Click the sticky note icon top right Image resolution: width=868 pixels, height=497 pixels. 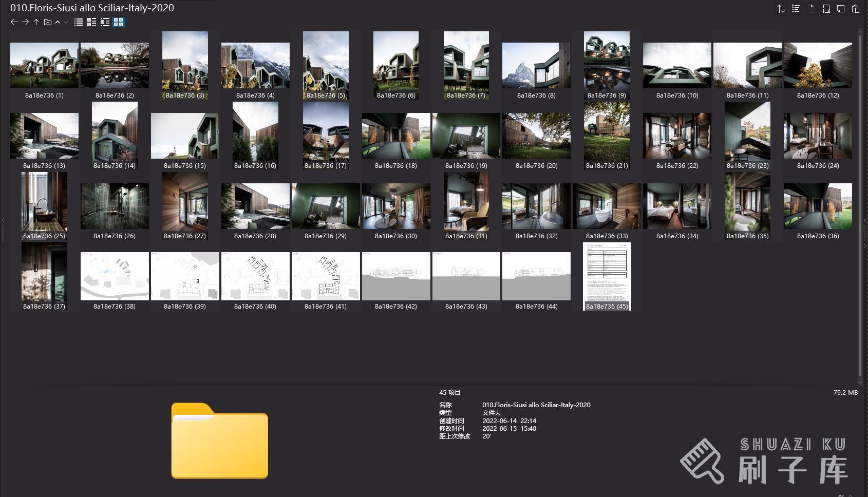840,9
